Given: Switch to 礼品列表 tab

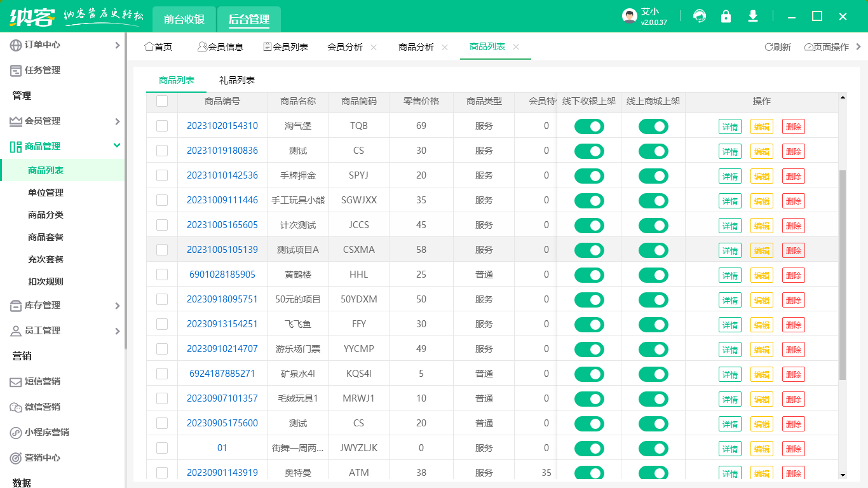Looking at the screenshot, I should click(237, 80).
